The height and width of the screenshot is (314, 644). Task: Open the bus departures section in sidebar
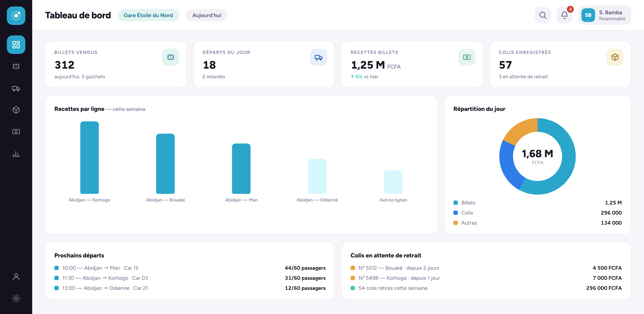pyautogui.click(x=16, y=89)
